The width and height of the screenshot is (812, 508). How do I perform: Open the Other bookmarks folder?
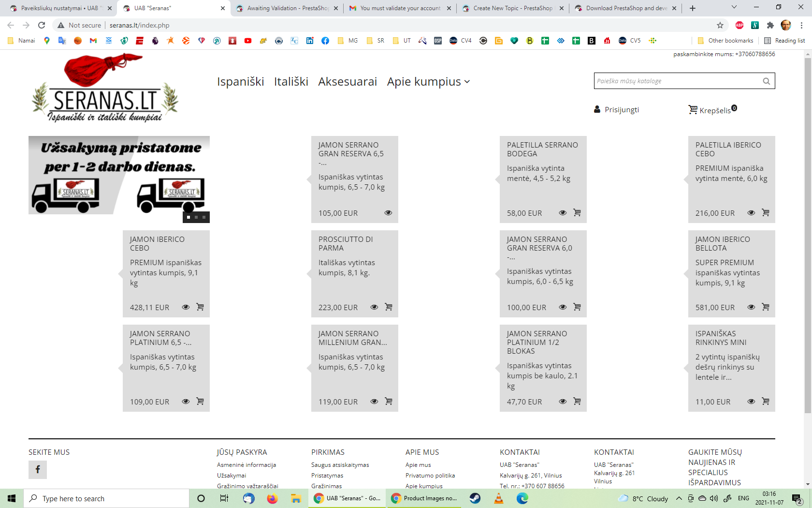point(725,41)
